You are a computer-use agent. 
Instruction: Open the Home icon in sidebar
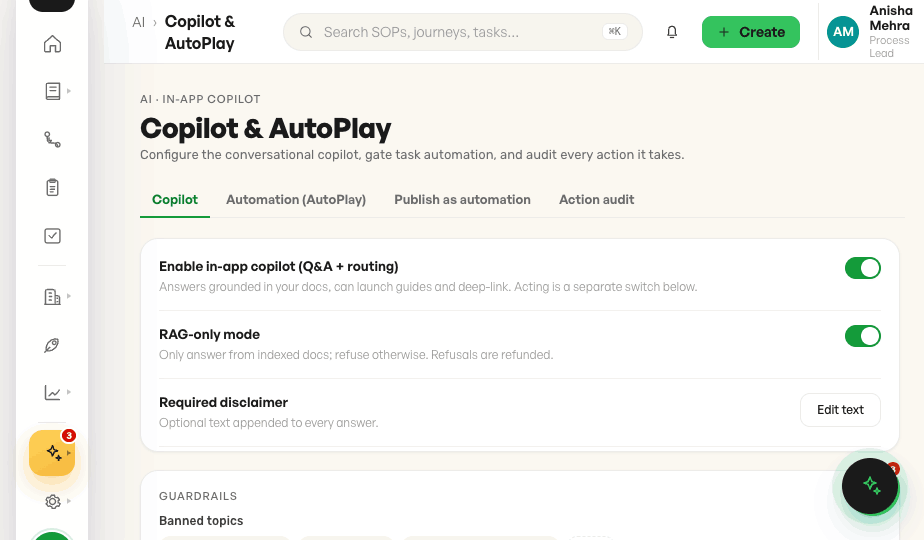pos(52,44)
